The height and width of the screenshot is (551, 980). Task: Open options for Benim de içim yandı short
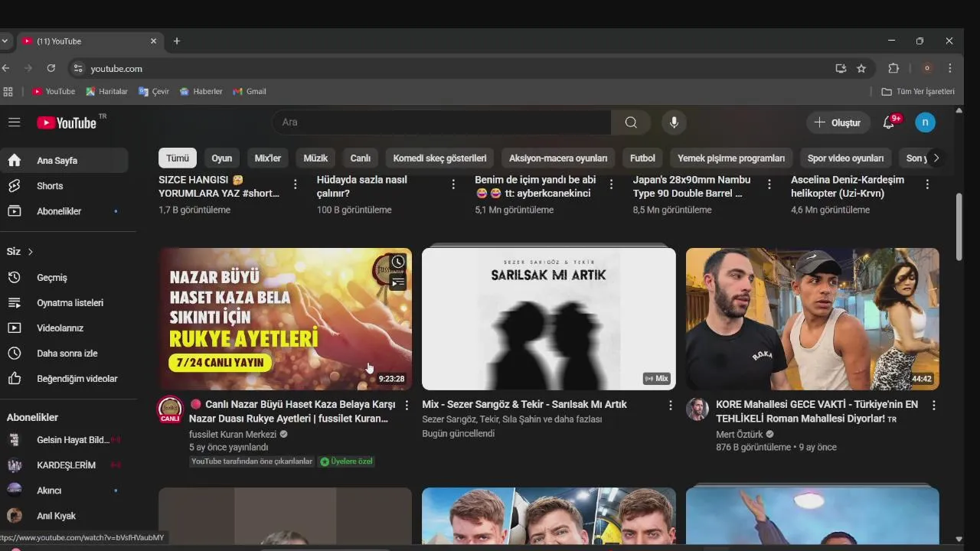point(611,184)
